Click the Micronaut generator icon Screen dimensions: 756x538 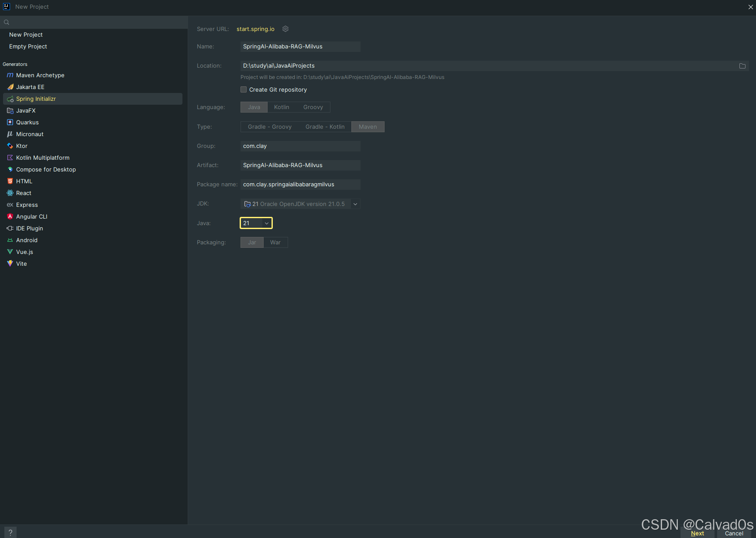(10, 134)
